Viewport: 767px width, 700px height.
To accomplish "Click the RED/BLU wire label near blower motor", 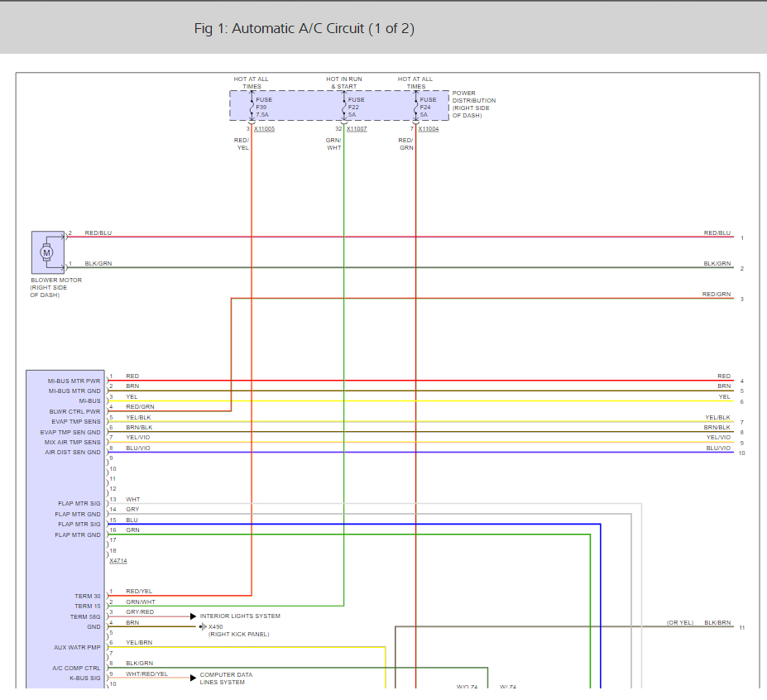I will click(98, 233).
